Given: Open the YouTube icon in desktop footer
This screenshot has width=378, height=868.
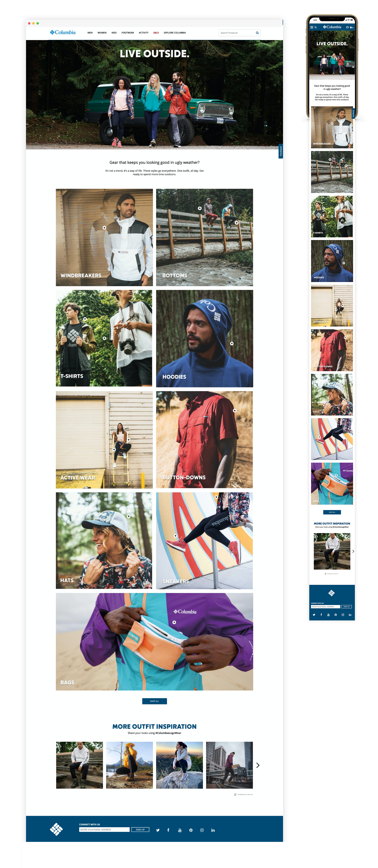Looking at the screenshot, I should click(180, 830).
